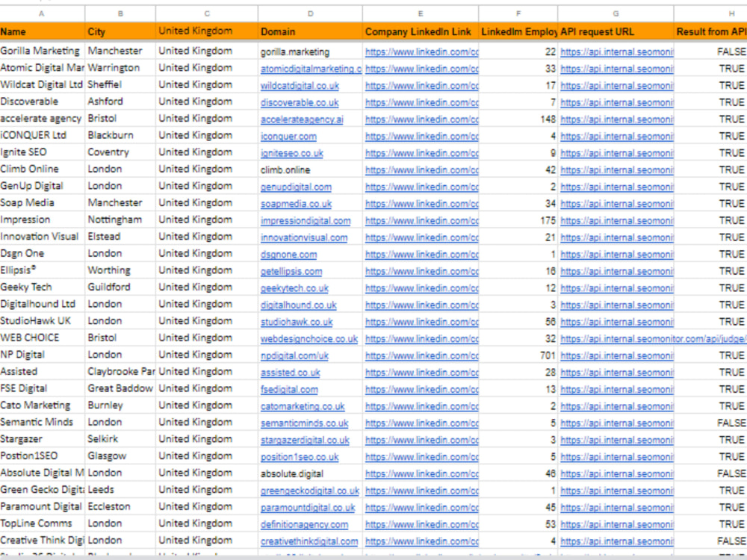Select Elstead city cell
This screenshot has height=560, width=747.
point(120,237)
